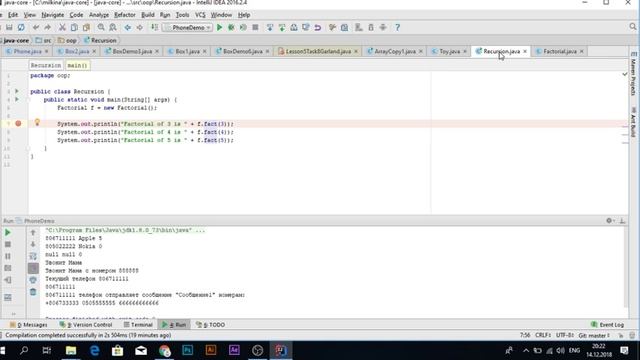The image size is (640, 360).
Task: Open the Refactor menu
Action: click(124, 15)
